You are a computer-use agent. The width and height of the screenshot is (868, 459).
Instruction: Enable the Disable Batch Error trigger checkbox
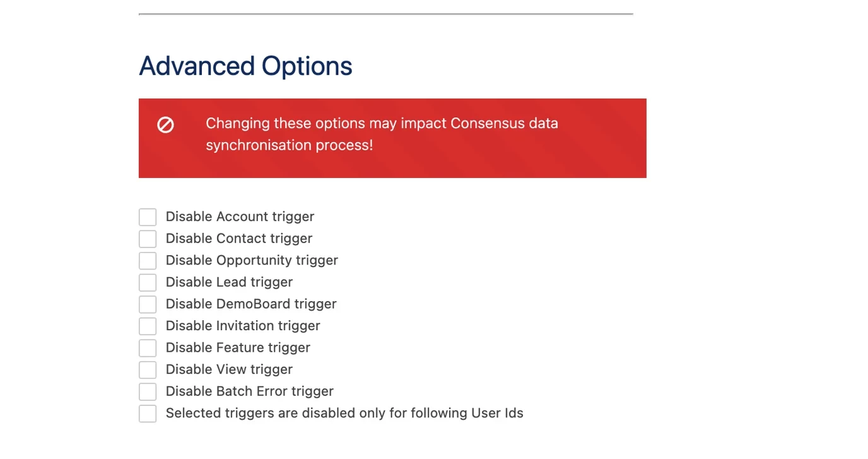tap(148, 391)
